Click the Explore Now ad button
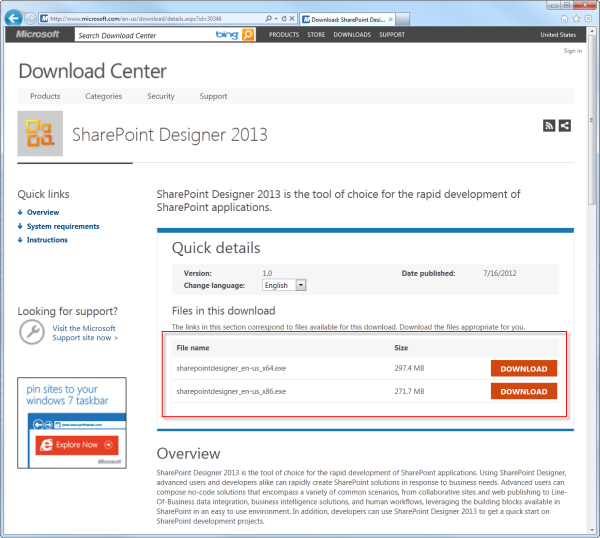 click(77, 444)
